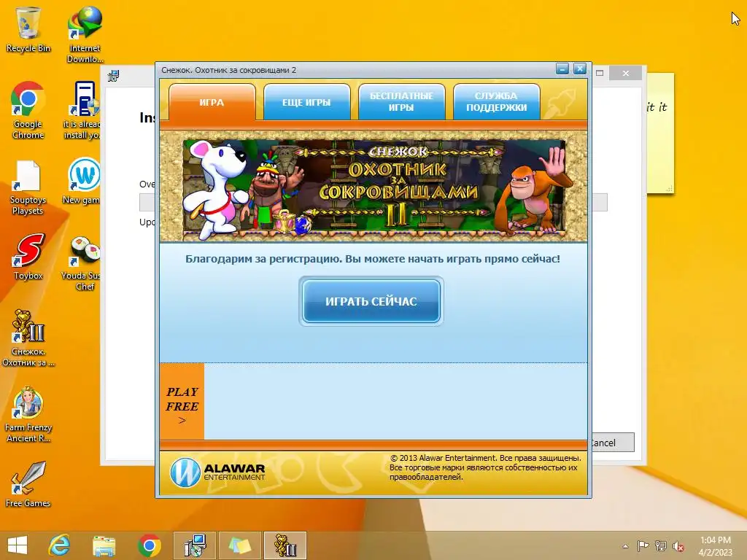Screen dimensions: 747x560
Task: Click the Alawar Entertainment logo
Action: click(x=217, y=472)
